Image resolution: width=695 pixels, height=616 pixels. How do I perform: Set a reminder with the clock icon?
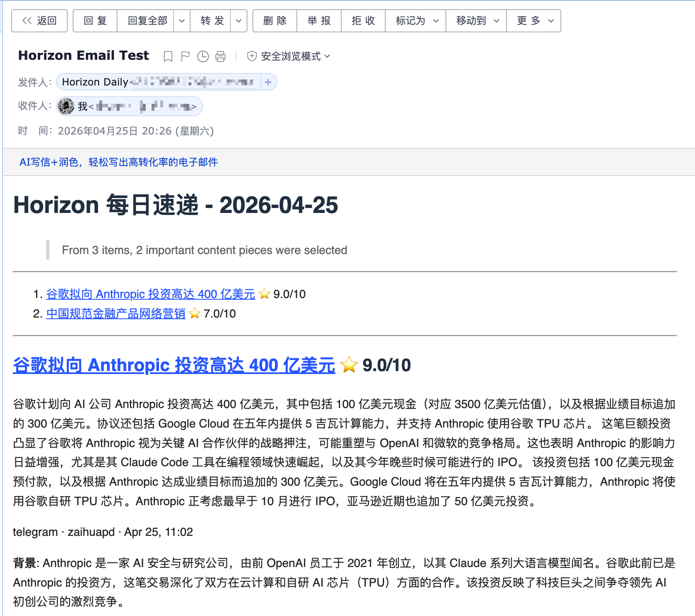(x=203, y=56)
